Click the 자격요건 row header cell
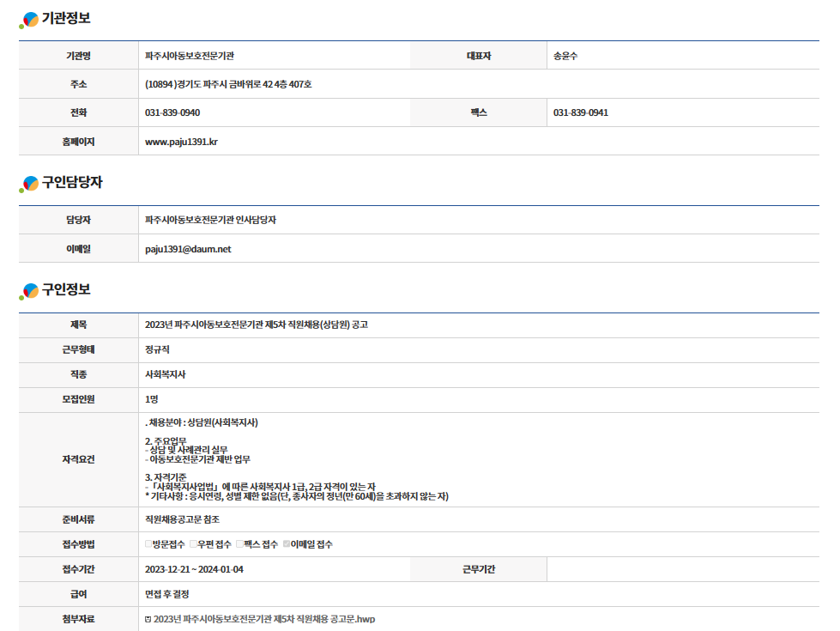Image resolution: width=840 pixels, height=631 pixels. click(x=79, y=459)
